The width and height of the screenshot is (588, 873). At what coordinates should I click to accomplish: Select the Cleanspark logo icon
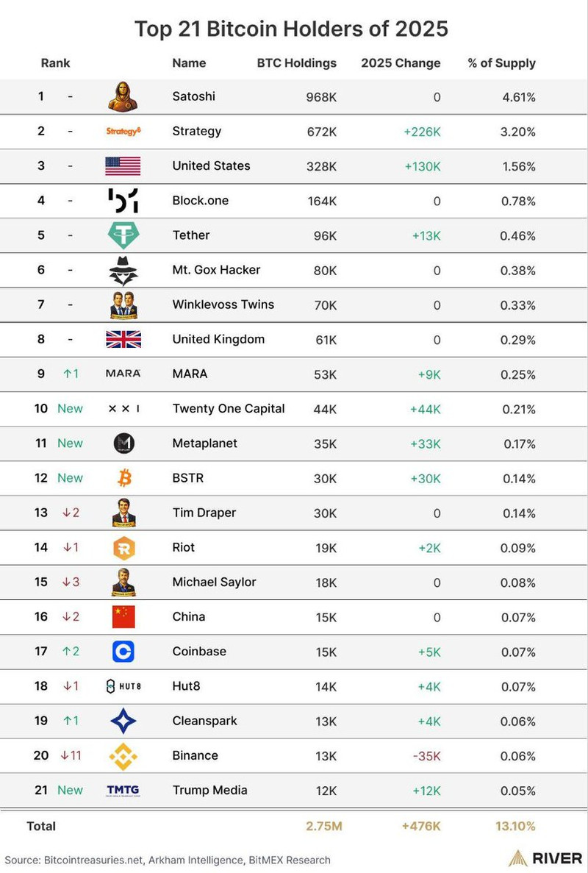[123, 721]
